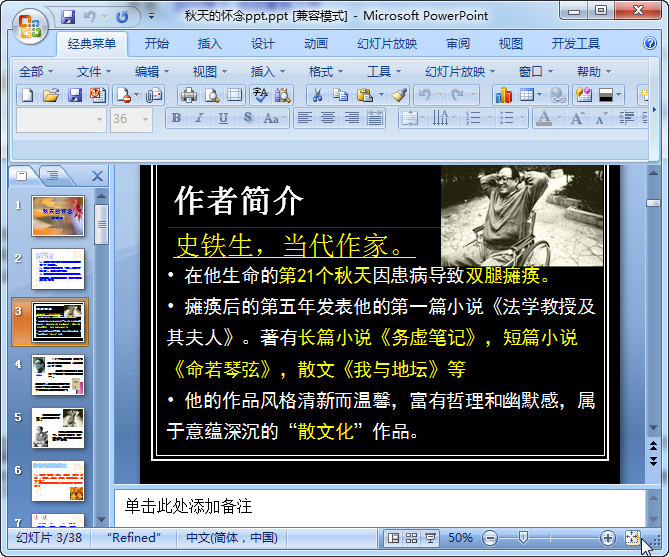Click the Save icon in Quick Access Toolbar
The image size is (669, 557).
click(x=68, y=17)
